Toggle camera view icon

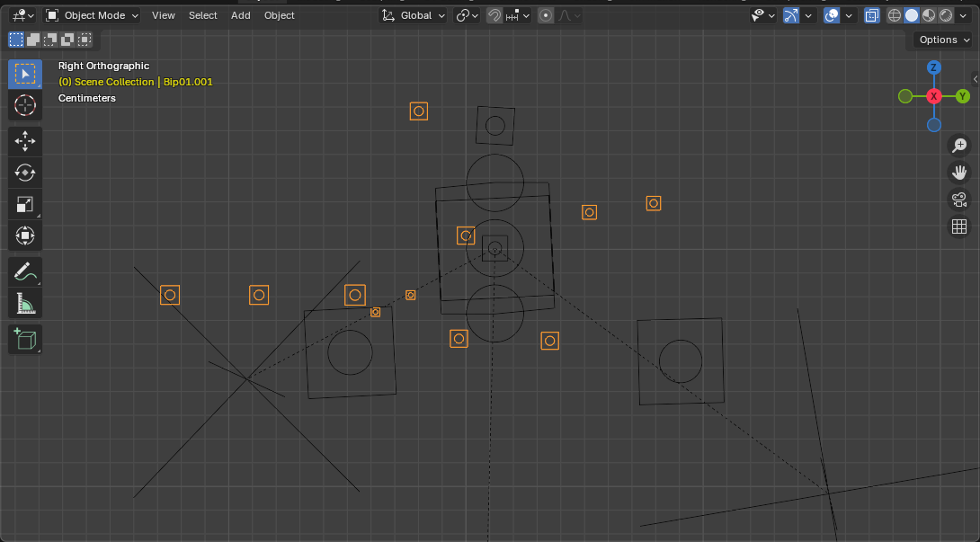[959, 200]
